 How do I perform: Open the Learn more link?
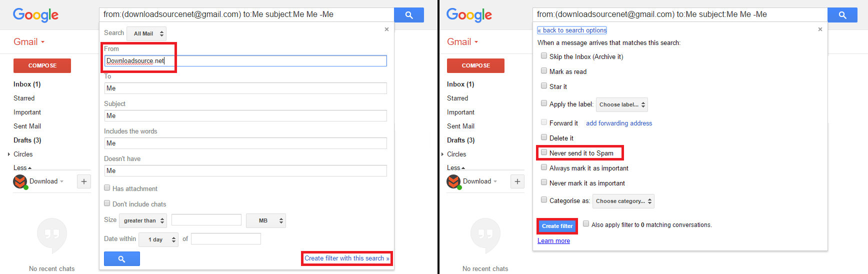(553, 241)
